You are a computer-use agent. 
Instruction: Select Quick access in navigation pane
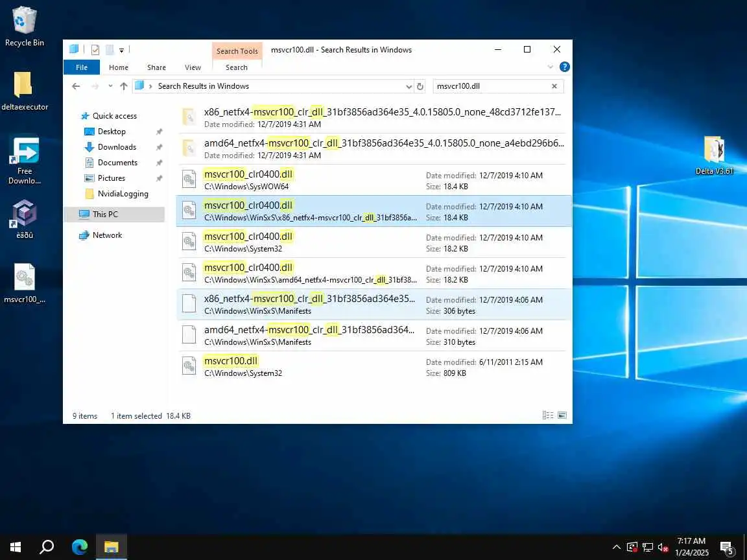[114, 116]
